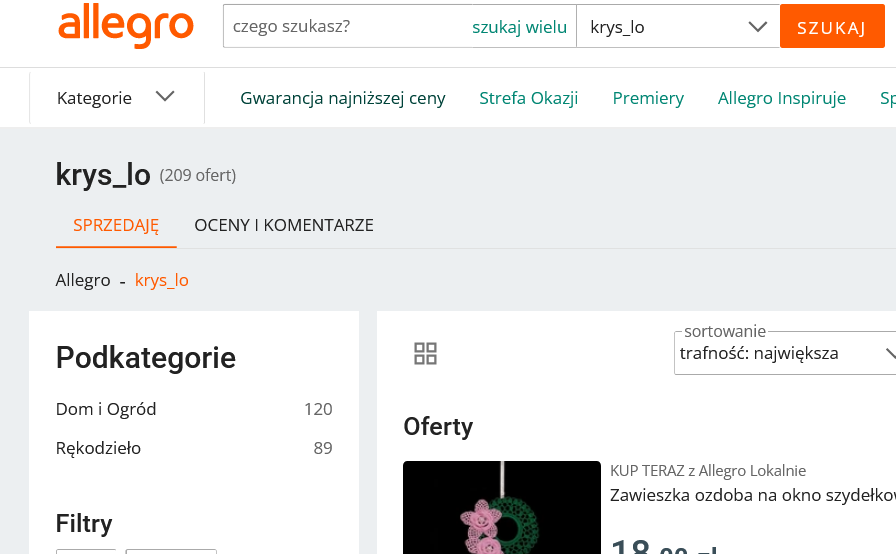Type in the czego szukasz search field
Viewport: 896px width, 554px height.
click(x=345, y=27)
